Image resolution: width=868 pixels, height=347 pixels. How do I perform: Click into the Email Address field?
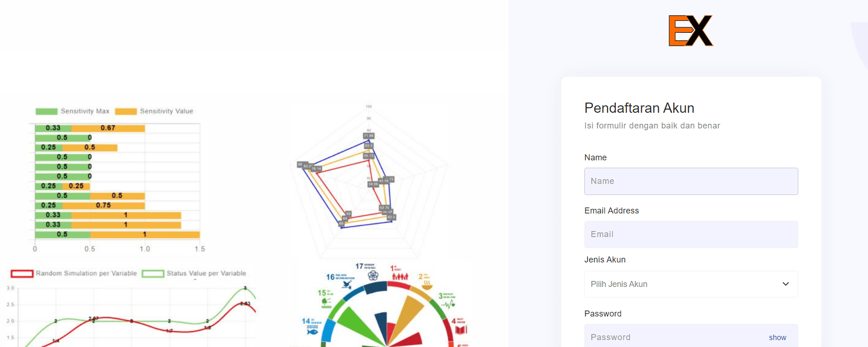[x=691, y=234]
